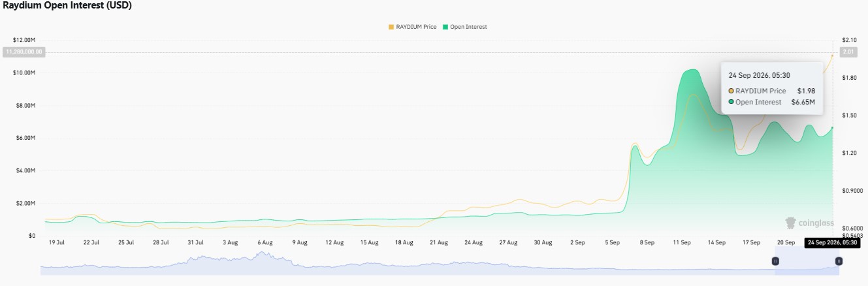Click the 18 Aug date label
The image size is (868, 286).
click(404, 242)
